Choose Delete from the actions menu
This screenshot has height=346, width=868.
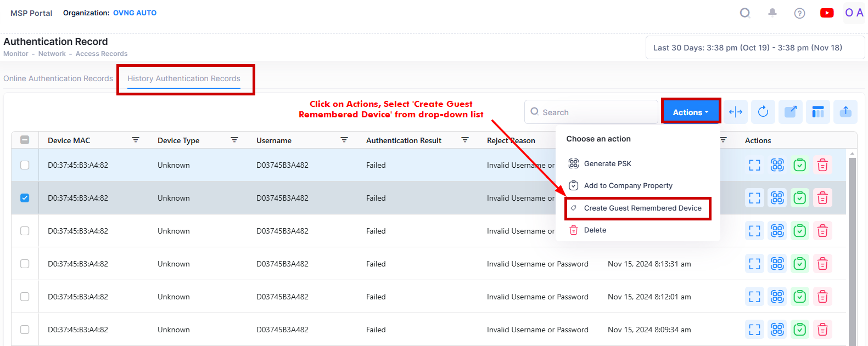595,230
